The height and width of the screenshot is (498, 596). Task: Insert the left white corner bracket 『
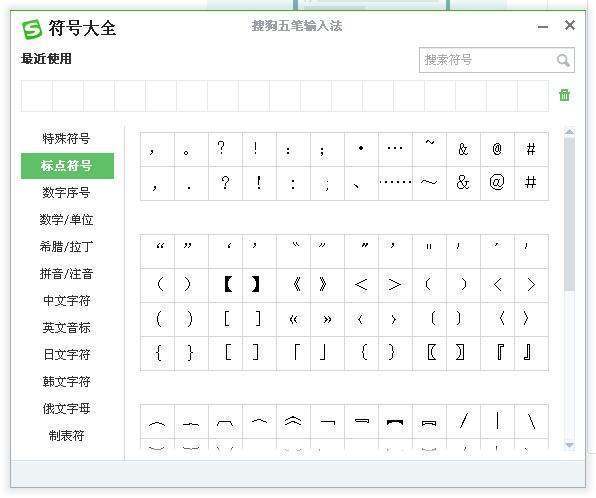point(498,353)
